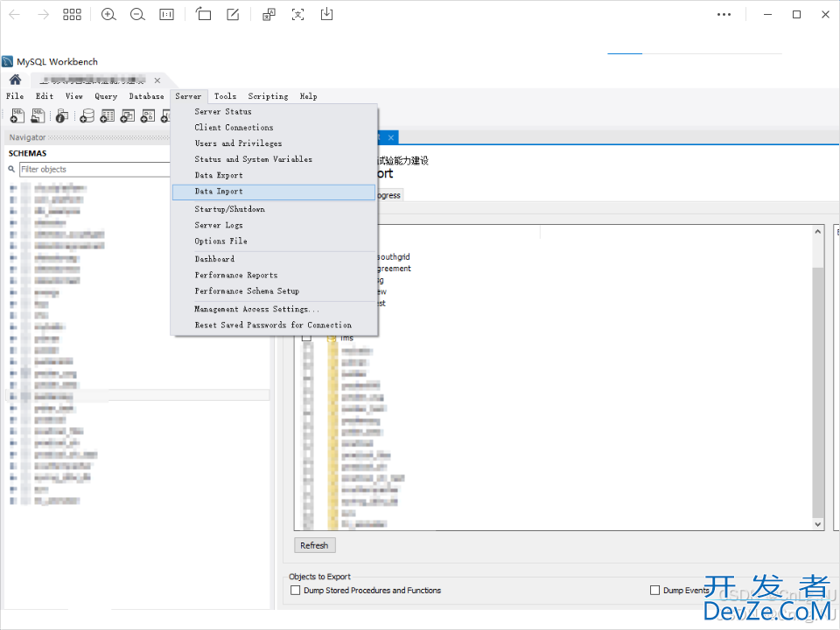Open the View menu
The image size is (840, 630).
(x=73, y=96)
